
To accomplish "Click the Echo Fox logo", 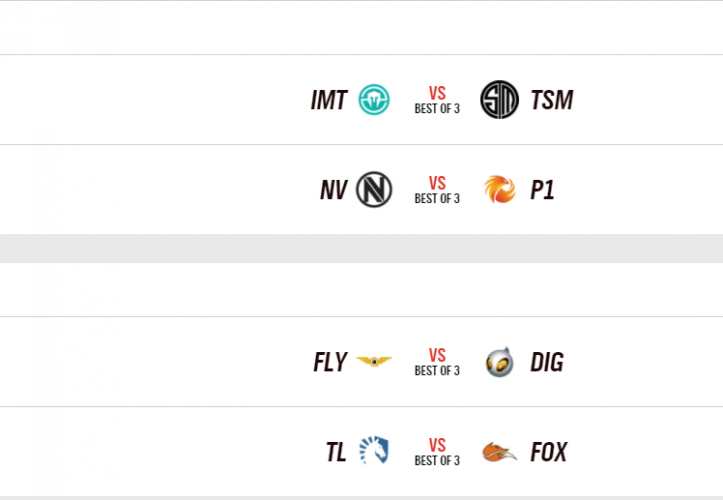I will [x=499, y=452].
